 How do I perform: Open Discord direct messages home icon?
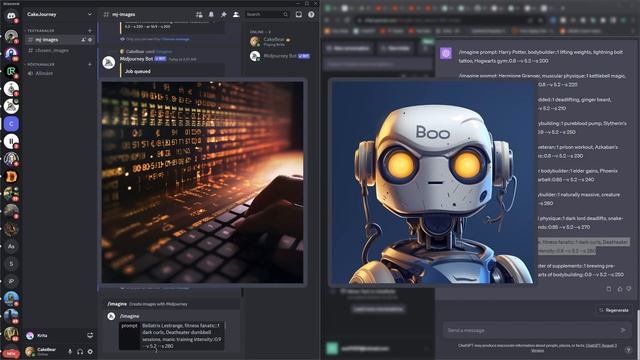(11, 16)
